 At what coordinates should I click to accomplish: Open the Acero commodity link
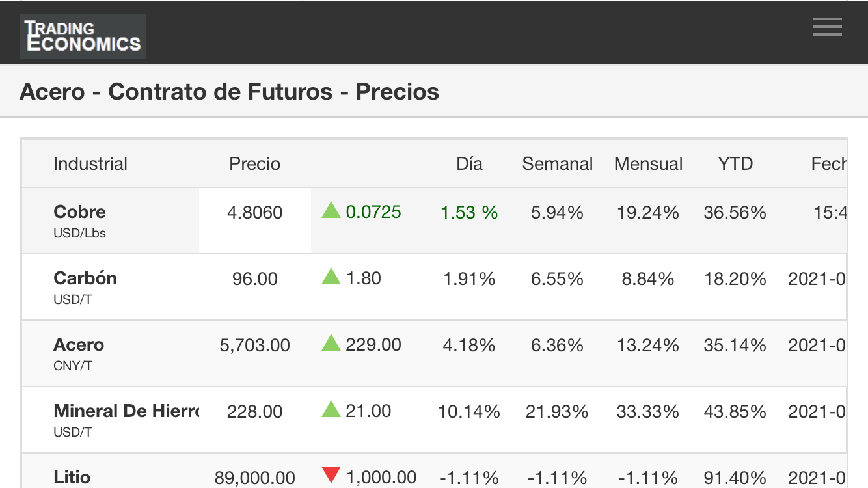coord(79,345)
